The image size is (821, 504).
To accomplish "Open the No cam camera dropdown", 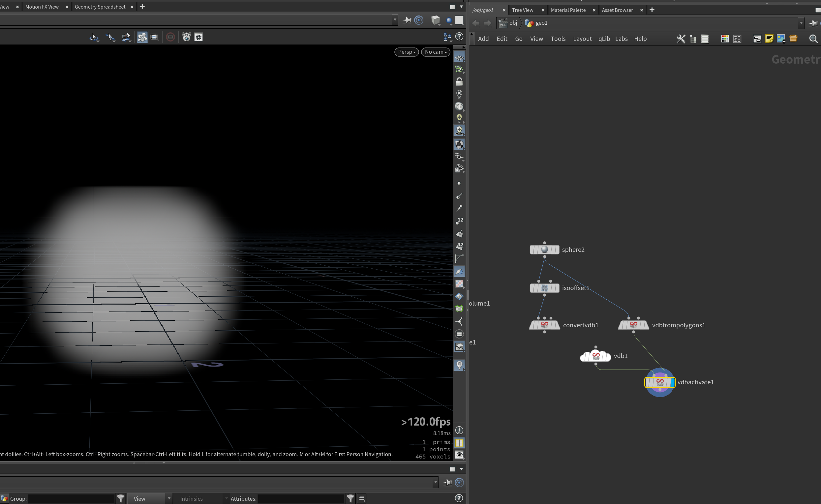I will click(x=435, y=52).
